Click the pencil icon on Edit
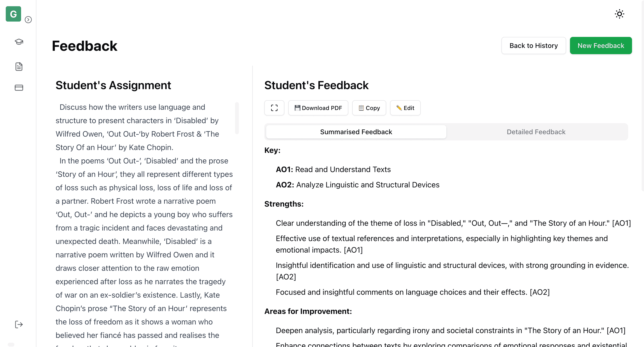This screenshot has width=644, height=347. tap(399, 108)
